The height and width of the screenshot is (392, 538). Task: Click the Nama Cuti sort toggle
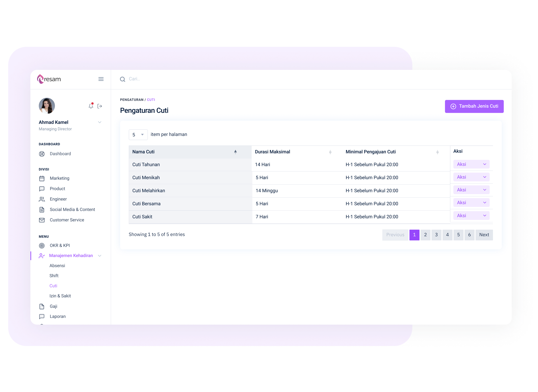point(235,152)
